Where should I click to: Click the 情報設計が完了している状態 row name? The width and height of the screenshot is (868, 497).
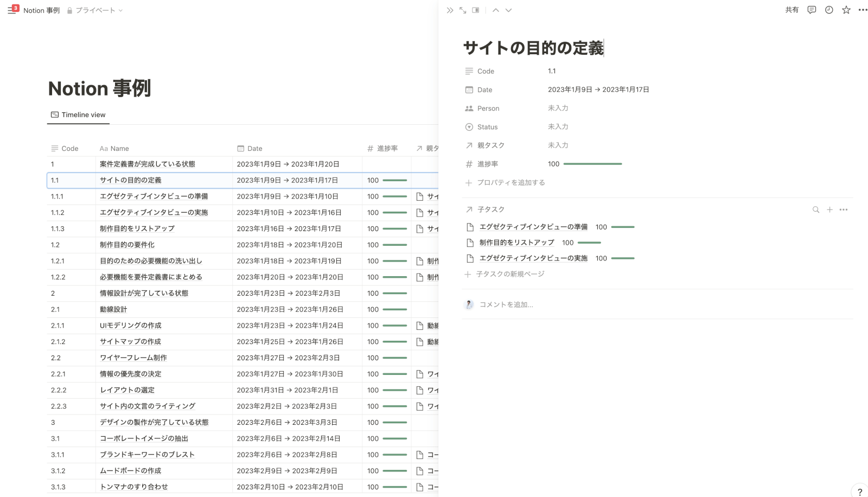[144, 293]
